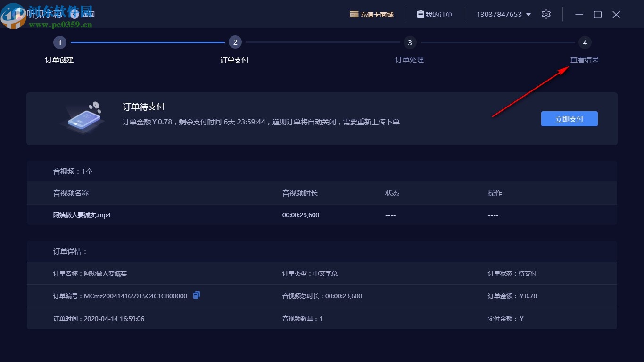644x362 pixels.
Task: Click the 订单类型：中文字幕 field
Action: click(310, 273)
